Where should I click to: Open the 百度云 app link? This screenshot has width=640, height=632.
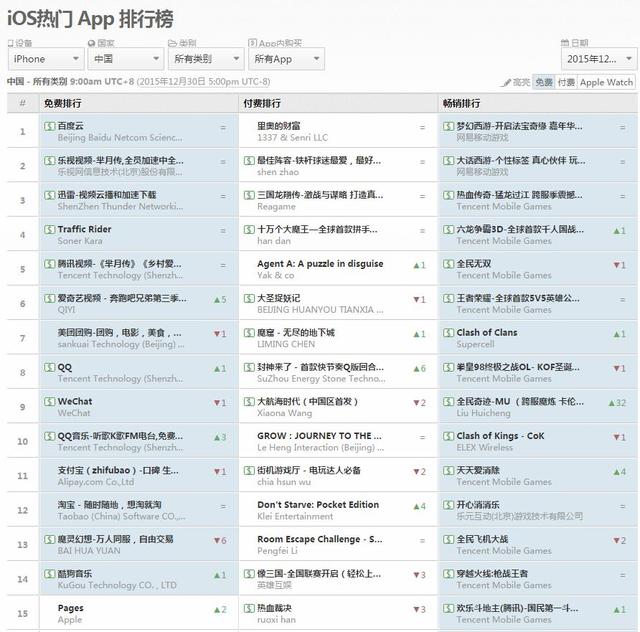[x=71, y=126]
